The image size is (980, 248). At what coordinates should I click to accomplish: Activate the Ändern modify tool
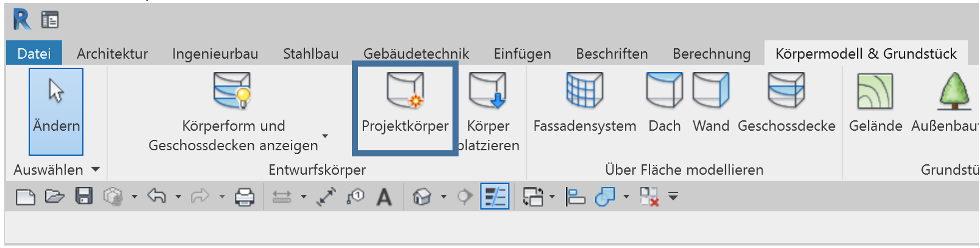point(56,111)
